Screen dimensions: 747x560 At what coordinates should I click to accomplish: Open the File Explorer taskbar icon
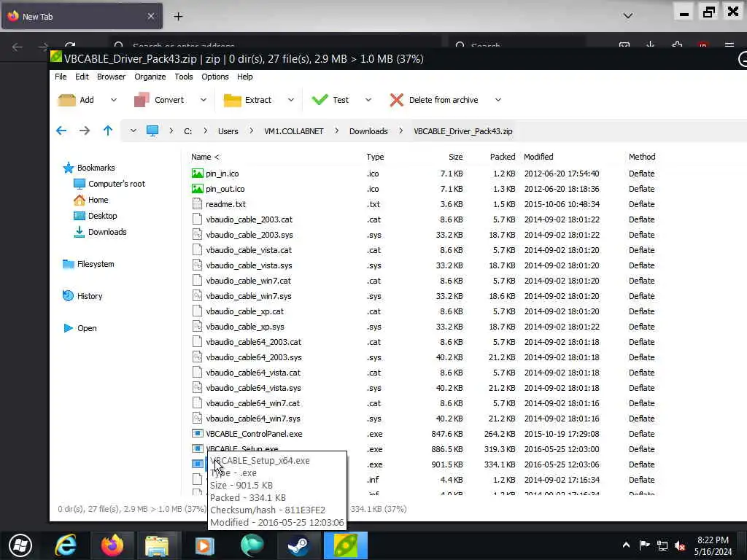tap(158, 545)
